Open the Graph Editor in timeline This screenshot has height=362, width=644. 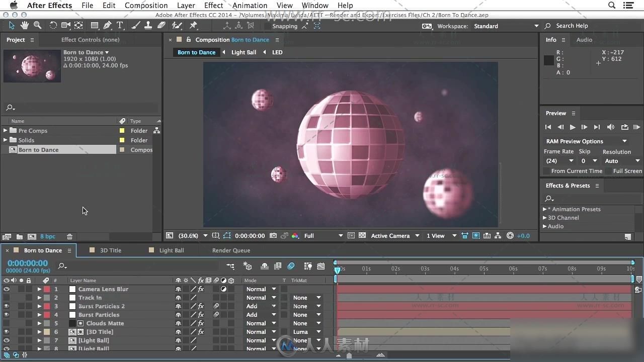(321, 266)
